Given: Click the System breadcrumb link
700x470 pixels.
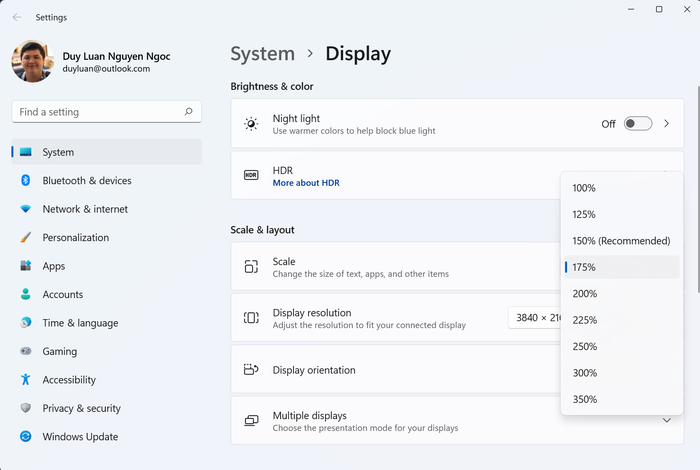Looking at the screenshot, I should tap(262, 54).
